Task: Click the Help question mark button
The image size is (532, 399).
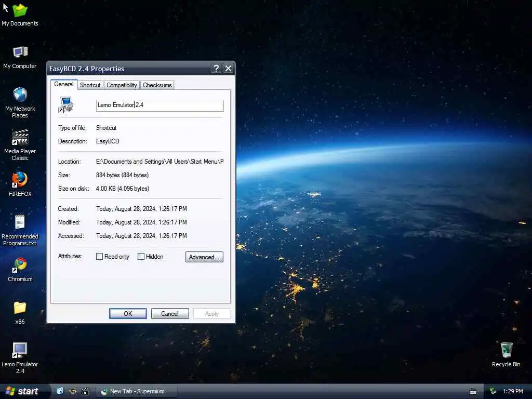Action: coord(216,69)
